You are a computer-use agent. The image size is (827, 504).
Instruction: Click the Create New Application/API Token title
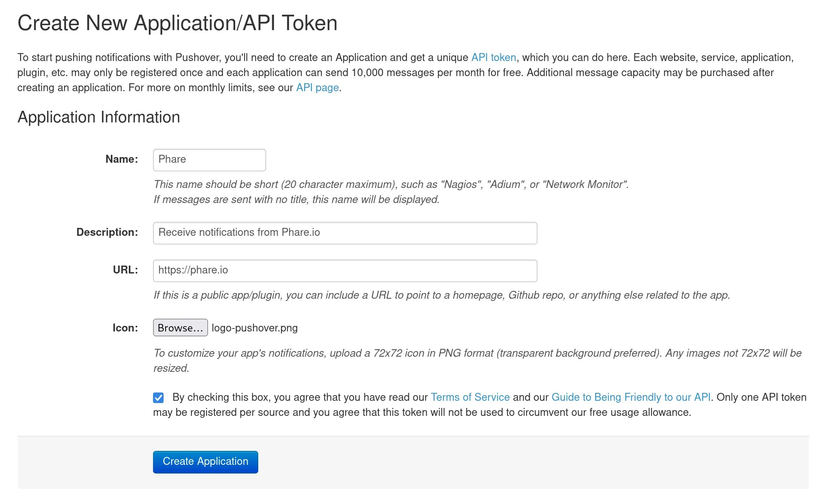pos(177,23)
